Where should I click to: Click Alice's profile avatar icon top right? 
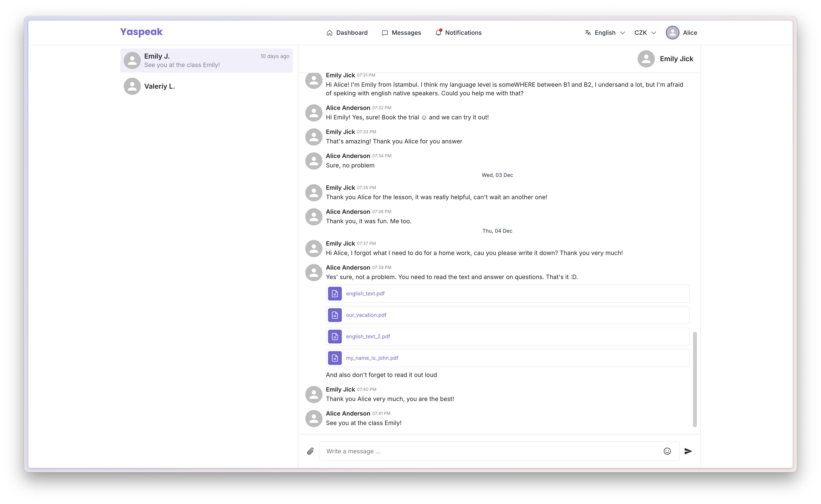pos(672,32)
